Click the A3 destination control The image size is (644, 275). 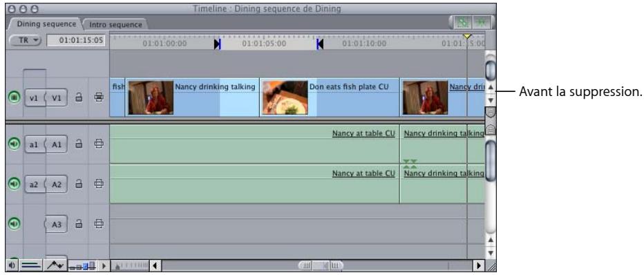point(56,224)
